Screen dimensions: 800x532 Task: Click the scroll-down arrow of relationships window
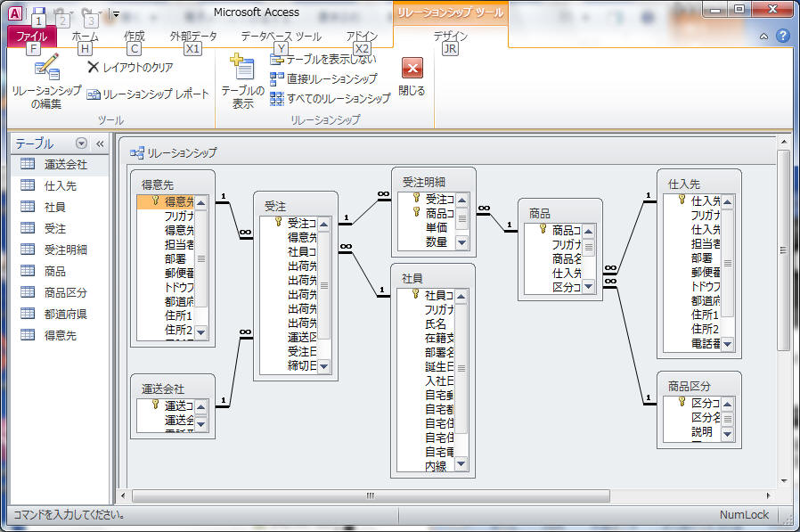(784, 481)
